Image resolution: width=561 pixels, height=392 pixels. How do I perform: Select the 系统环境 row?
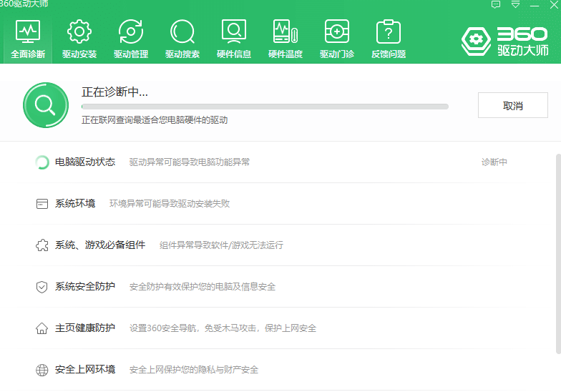(x=75, y=204)
